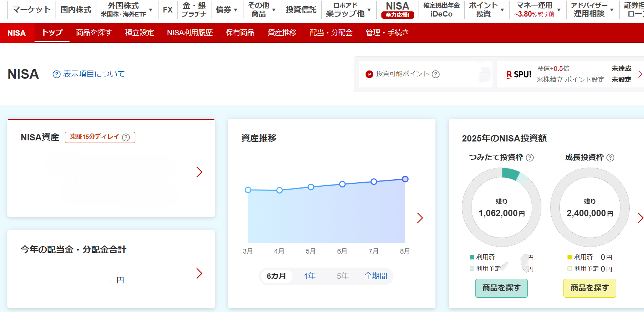Click the 2025年のNISA投資額 heading
This screenshot has width=644, height=312.
click(504, 139)
